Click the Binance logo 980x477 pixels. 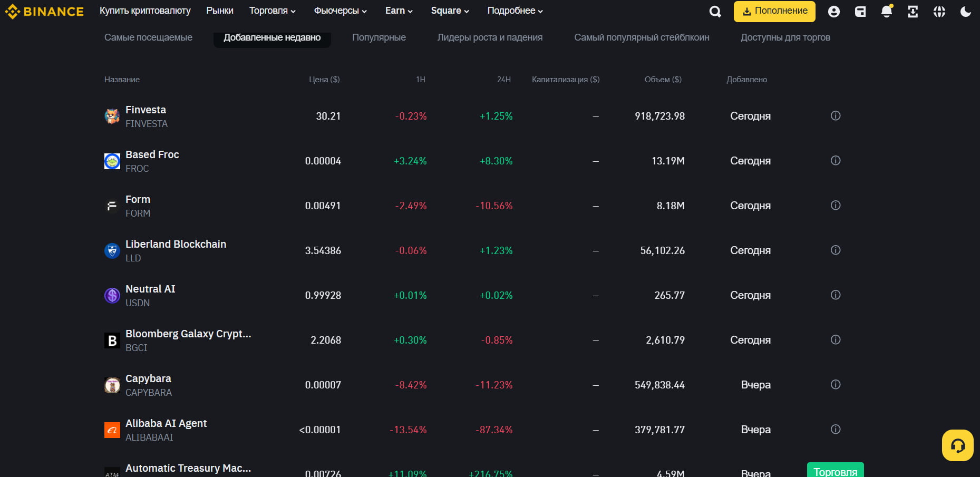(44, 11)
